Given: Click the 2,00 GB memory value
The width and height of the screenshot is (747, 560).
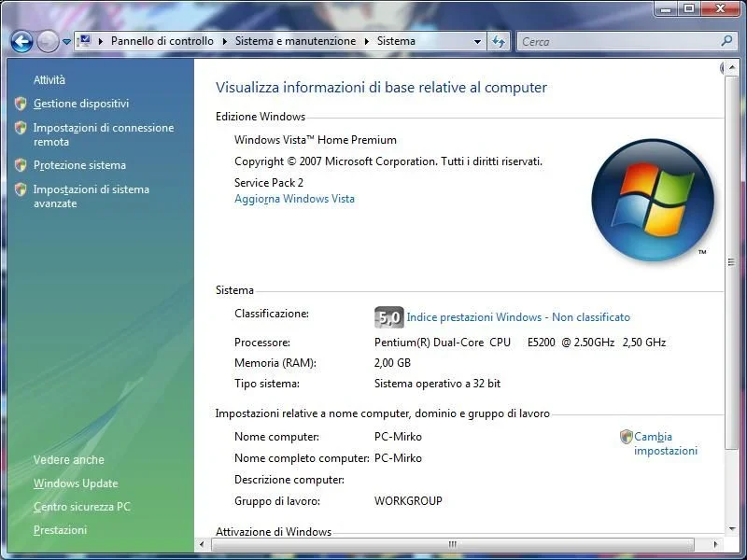Looking at the screenshot, I should [392, 363].
